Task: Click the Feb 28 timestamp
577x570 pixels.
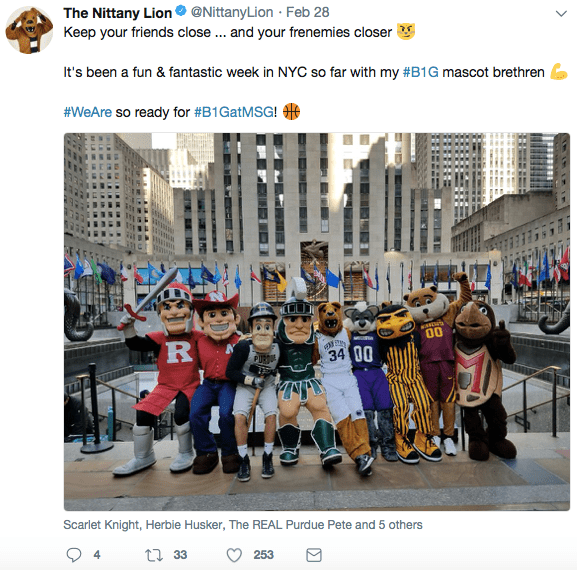Action: tap(308, 13)
